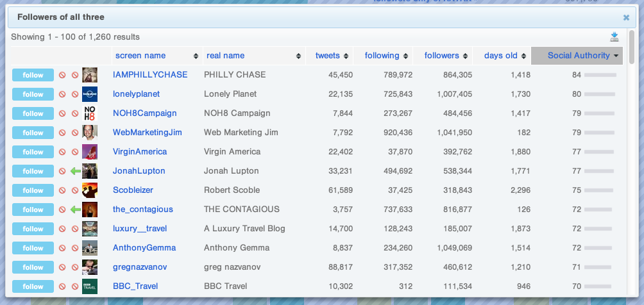
Task: Open the NOH8Campaign avatar thumbnail
Action: pos(90,113)
